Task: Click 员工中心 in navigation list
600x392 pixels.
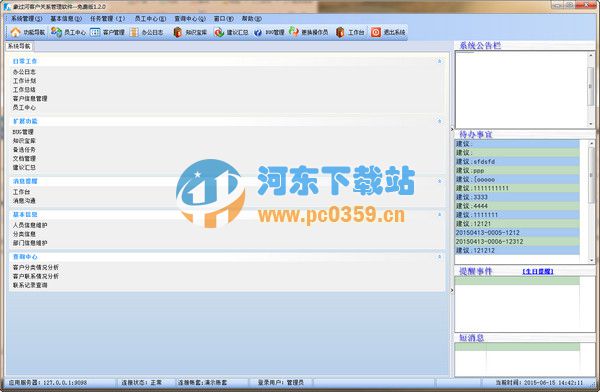Action: pos(24,108)
